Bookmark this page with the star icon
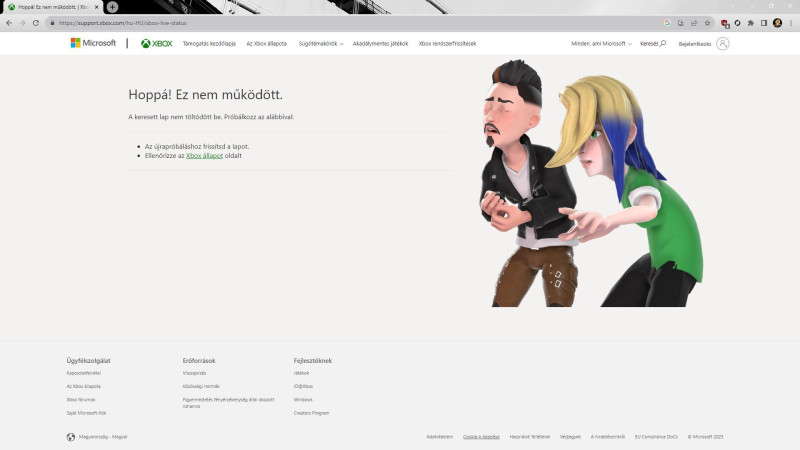This screenshot has height=450, width=800. click(x=707, y=23)
